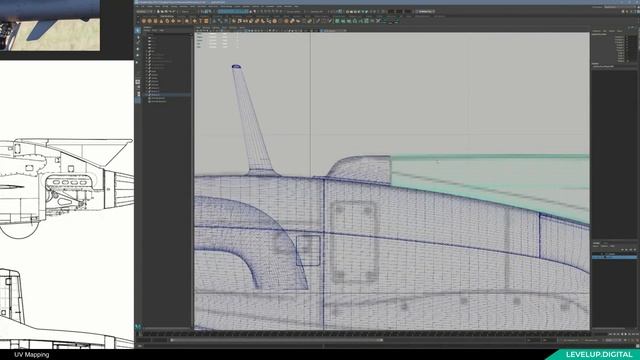The width and height of the screenshot is (640, 360).
Task: Create a polygon torus from the shelf
Action: click(167, 21)
